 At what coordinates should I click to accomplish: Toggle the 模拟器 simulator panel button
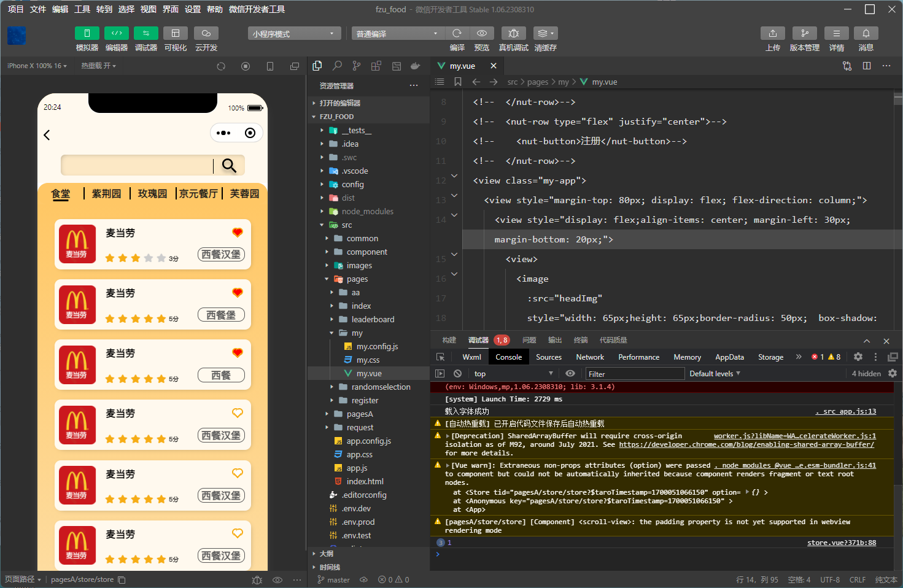(87, 33)
